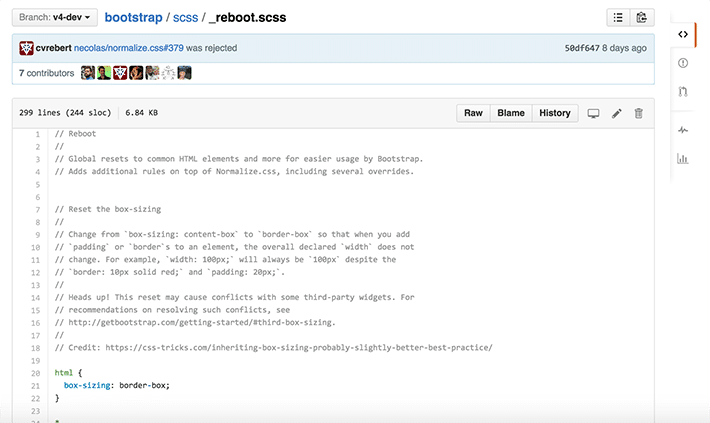Open the Pull requests icon in the sidebar
Viewport: 710px width, 423px height.
pos(683,91)
